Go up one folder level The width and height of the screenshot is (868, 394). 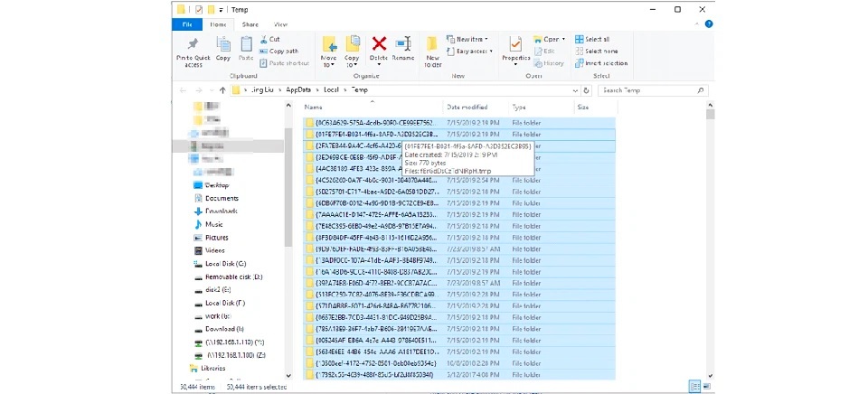222,90
